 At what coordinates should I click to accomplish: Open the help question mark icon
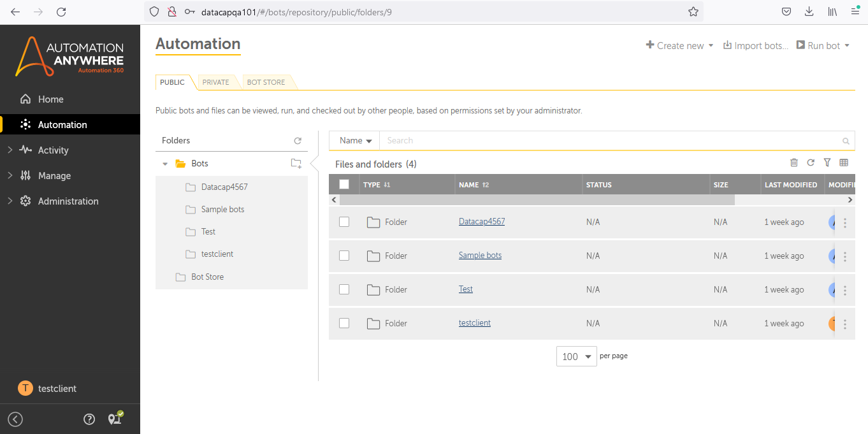(89, 419)
